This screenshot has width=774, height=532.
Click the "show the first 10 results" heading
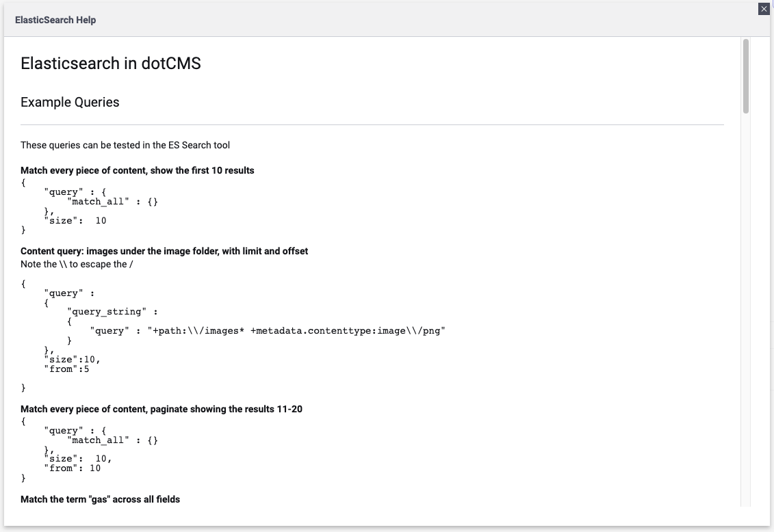pos(138,170)
